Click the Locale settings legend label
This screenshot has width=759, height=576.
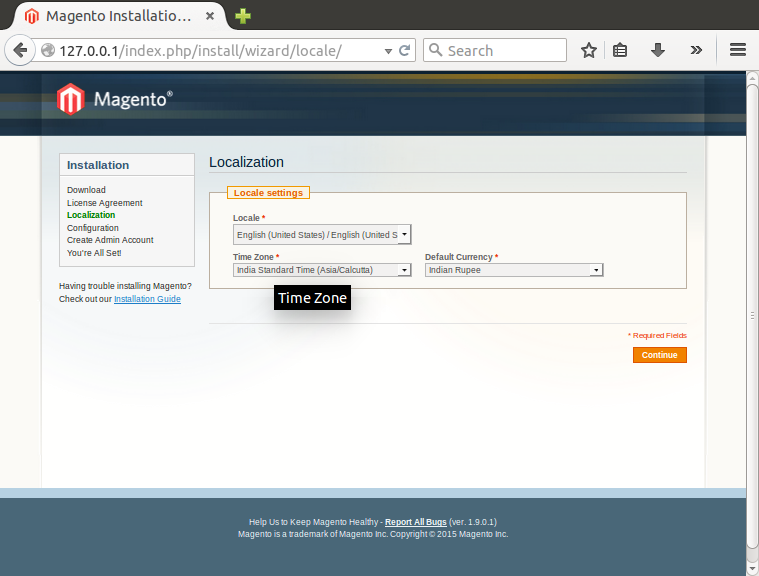click(268, 193)
